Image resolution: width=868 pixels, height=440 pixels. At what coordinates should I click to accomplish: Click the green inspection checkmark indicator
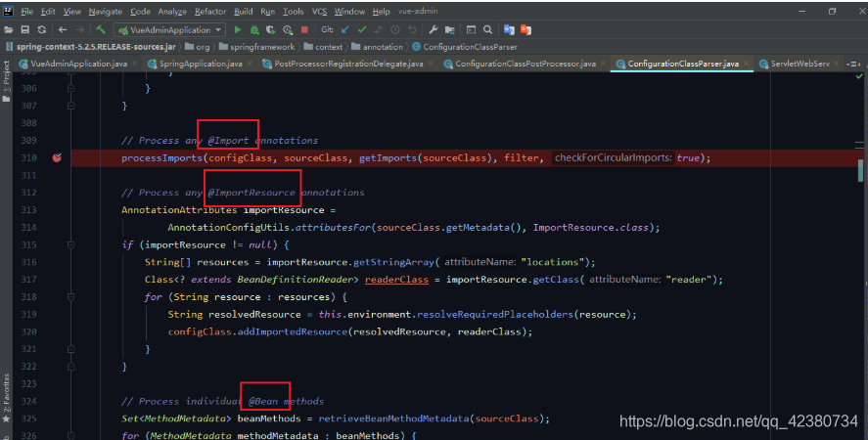(859, 76)
